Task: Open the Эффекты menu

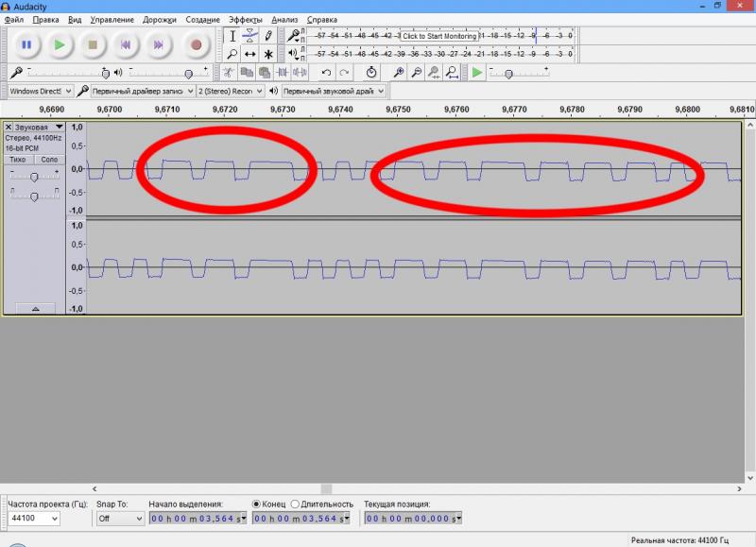Action: pos(245,19)
